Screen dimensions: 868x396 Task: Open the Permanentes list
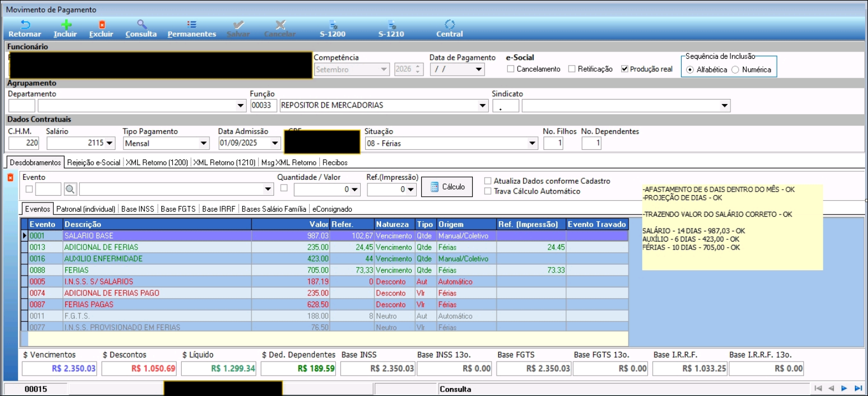pos(192,29)
